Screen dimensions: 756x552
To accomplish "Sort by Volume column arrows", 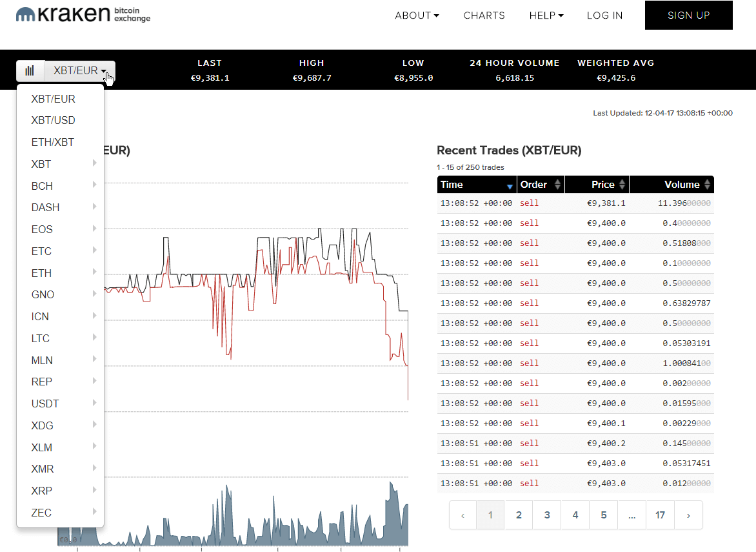I will [x=707, y=184].
